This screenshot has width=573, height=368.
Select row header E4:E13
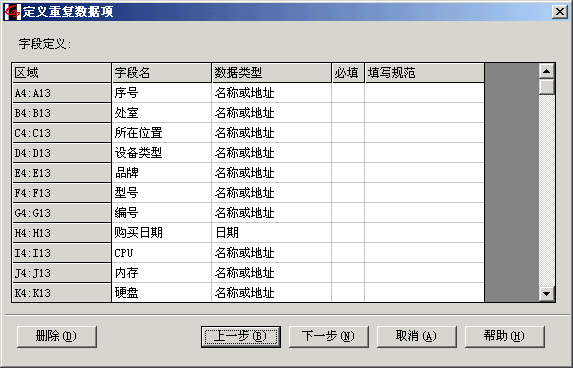(x=62, y=173)
